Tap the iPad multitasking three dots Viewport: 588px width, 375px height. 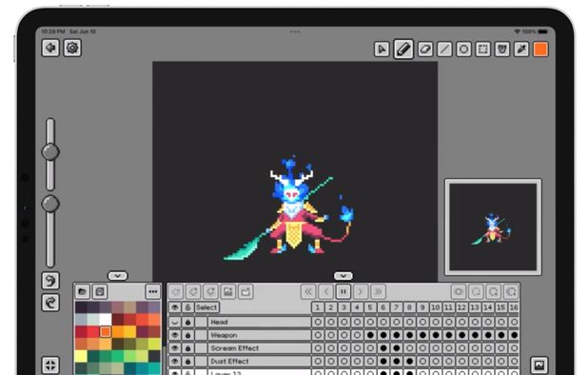point(295,31)
